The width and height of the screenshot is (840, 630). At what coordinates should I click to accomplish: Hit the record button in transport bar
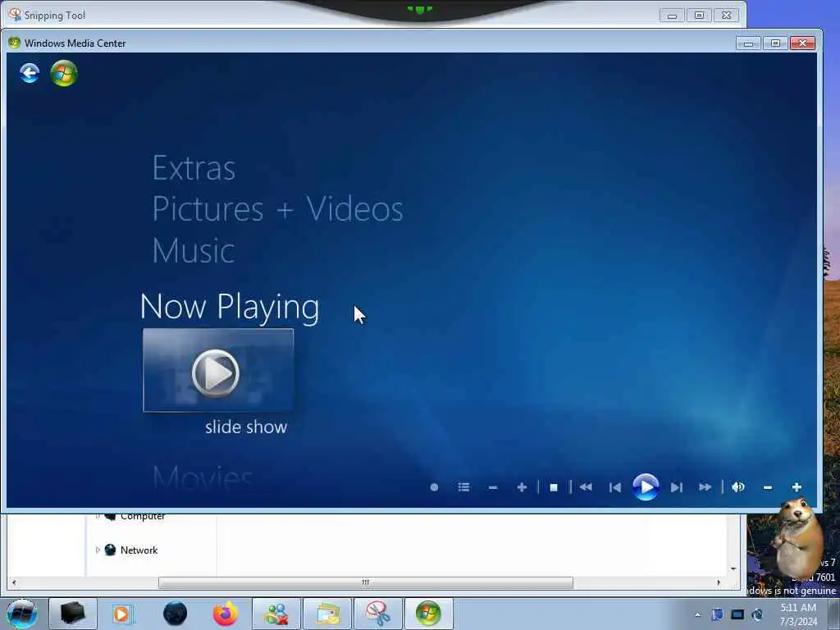435,487
